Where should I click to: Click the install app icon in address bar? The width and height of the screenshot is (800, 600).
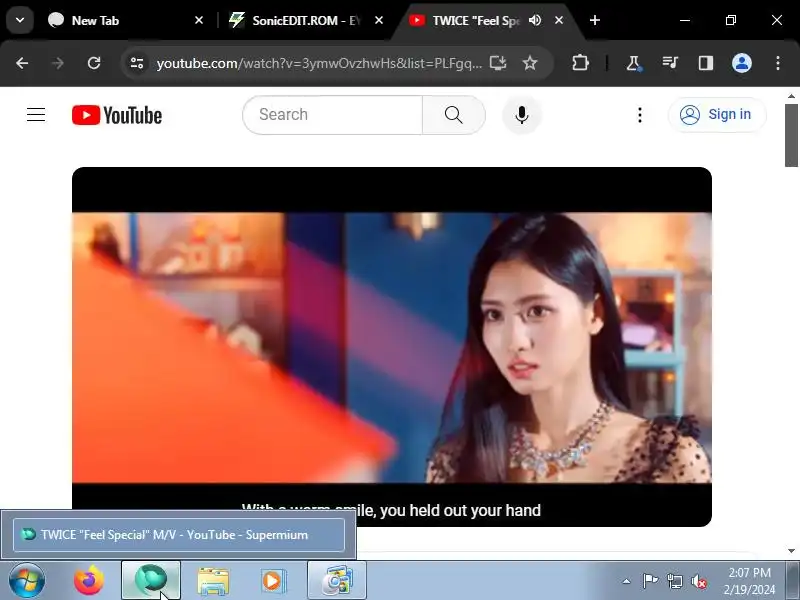pos(498,63)
